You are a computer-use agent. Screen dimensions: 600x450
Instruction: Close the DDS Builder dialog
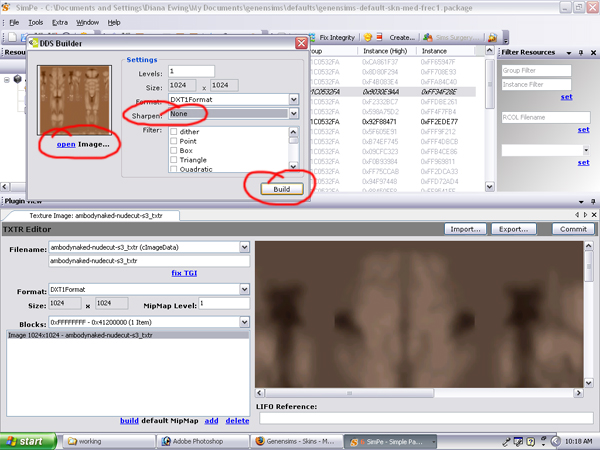(301, 43)
